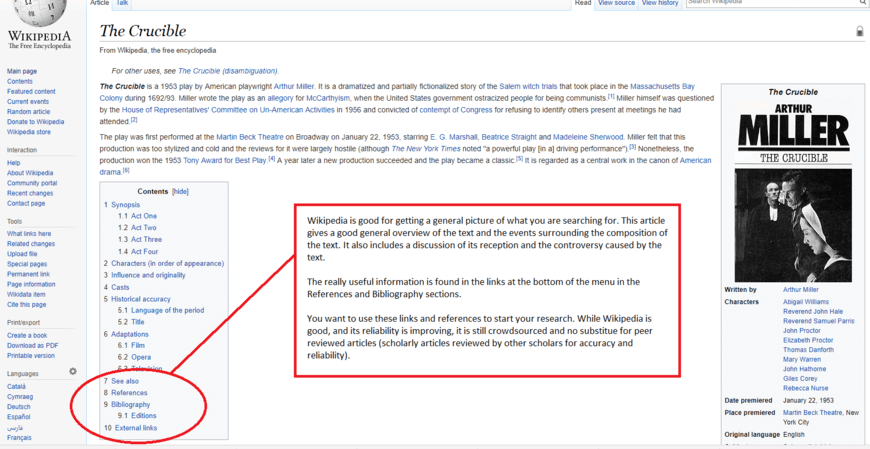
Task: Open the Talk tab
Action: 123,3
